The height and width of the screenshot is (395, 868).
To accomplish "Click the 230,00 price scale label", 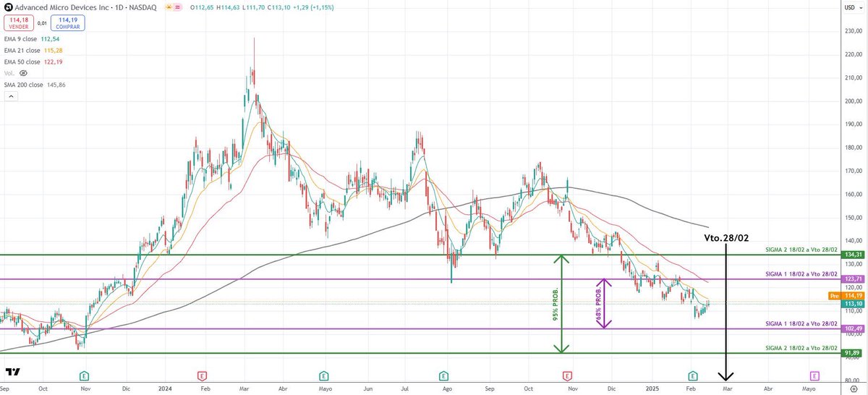I will [854, 31].
